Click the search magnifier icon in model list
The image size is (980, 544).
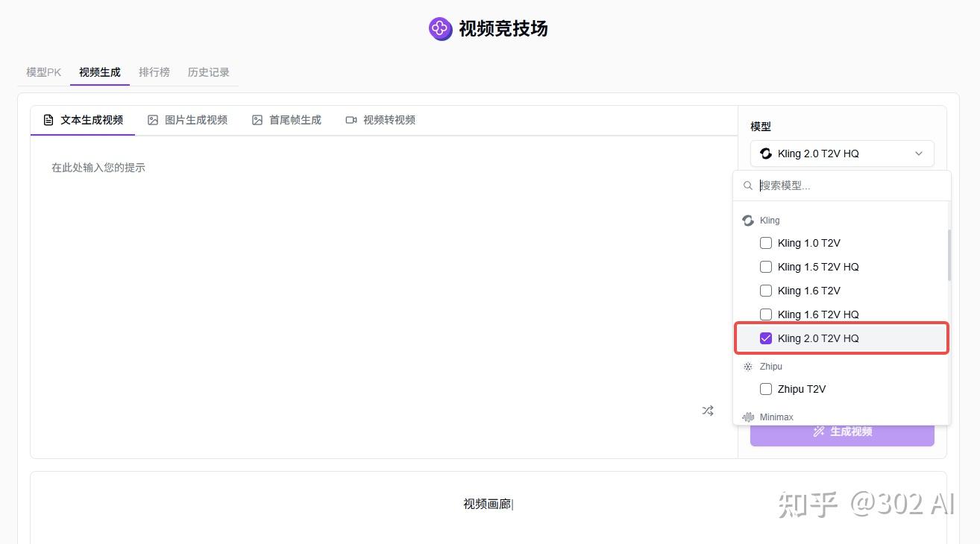(748, 186)
